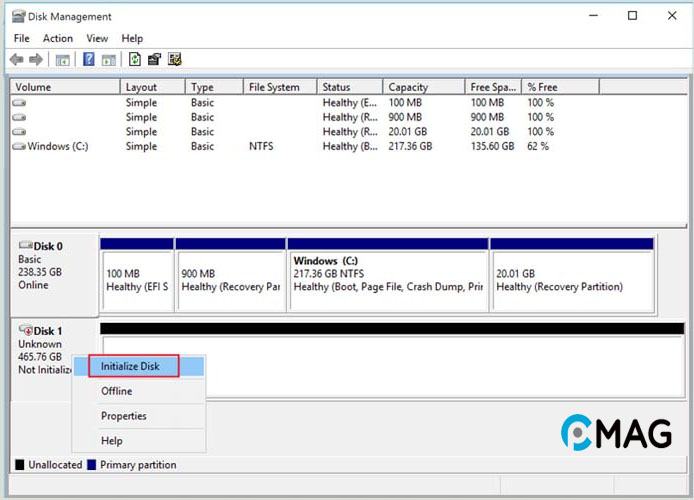Open the File menu

coord(22,38)
